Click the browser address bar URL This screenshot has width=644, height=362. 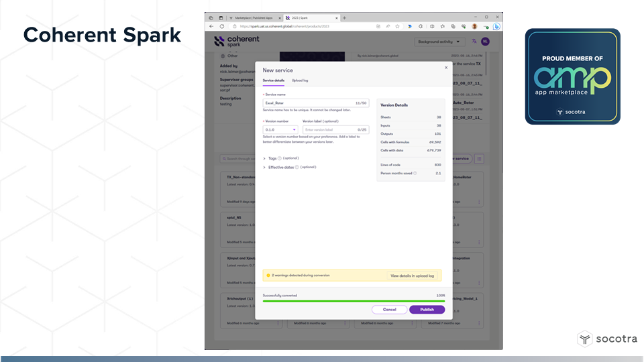pyautogui.click(x=284, y=26)
